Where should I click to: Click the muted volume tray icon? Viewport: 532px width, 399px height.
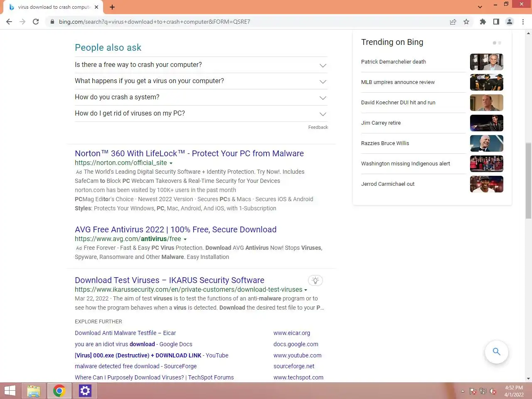click(493, 391)
